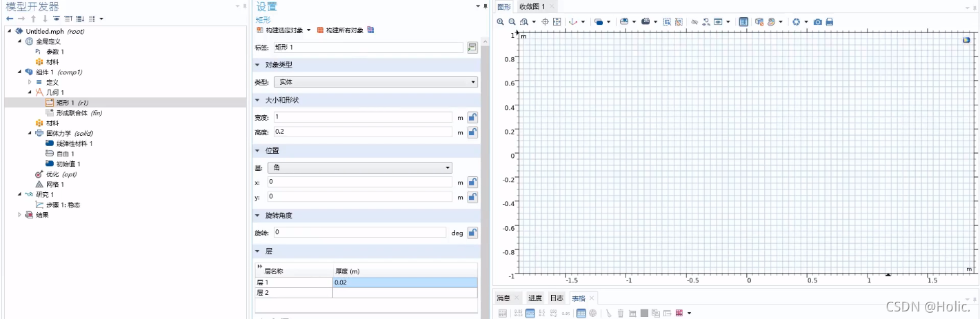Click the 标签 input field with 矩形 1

[x=368, y=48]
